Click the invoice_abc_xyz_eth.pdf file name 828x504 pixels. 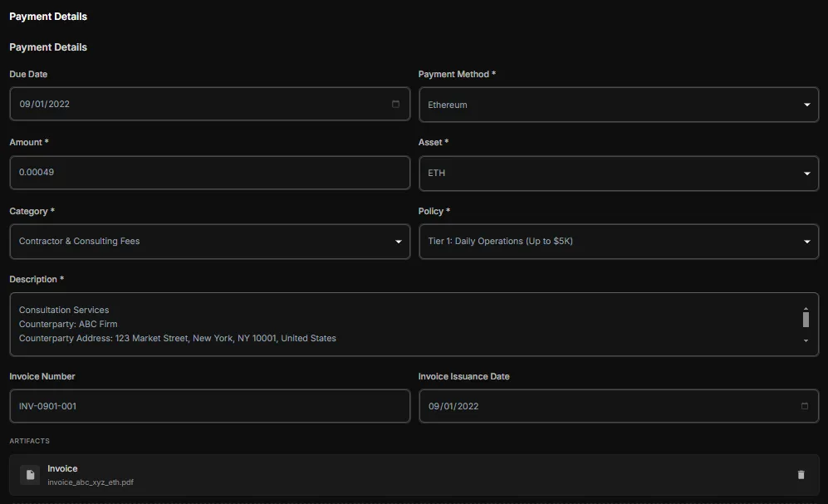pos(91,482)
